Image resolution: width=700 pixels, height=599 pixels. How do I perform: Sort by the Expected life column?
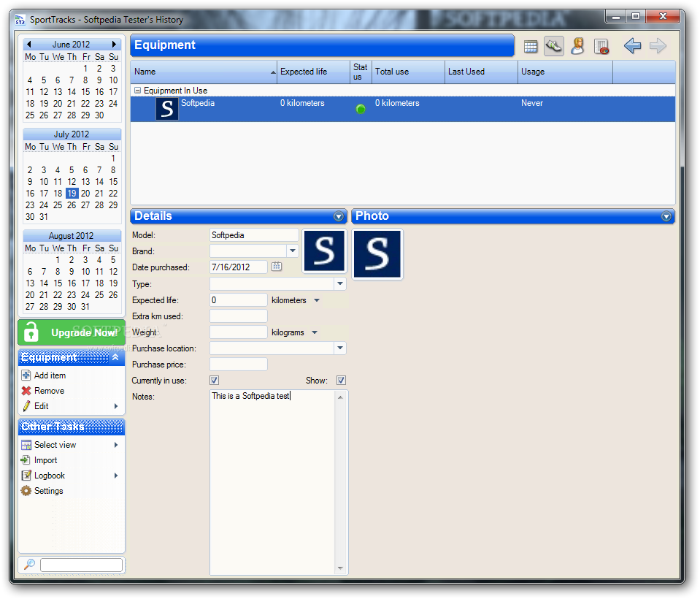313,72
